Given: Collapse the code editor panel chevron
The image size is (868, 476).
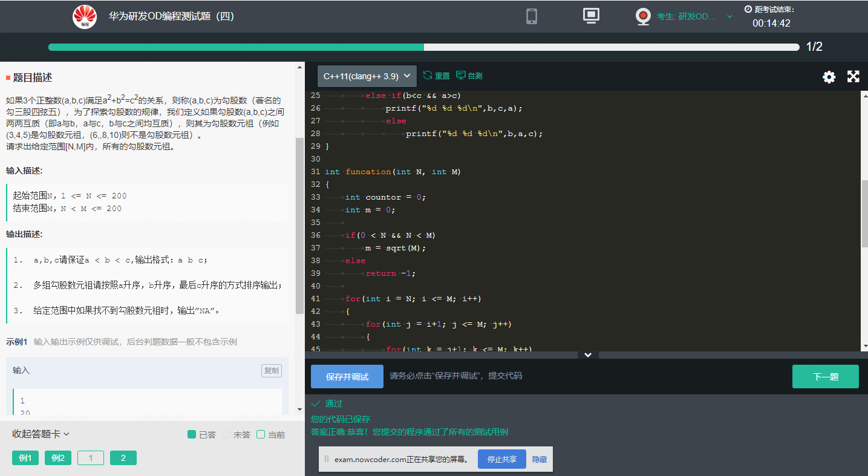Looking at the screenshot, I should click(588, 355).
